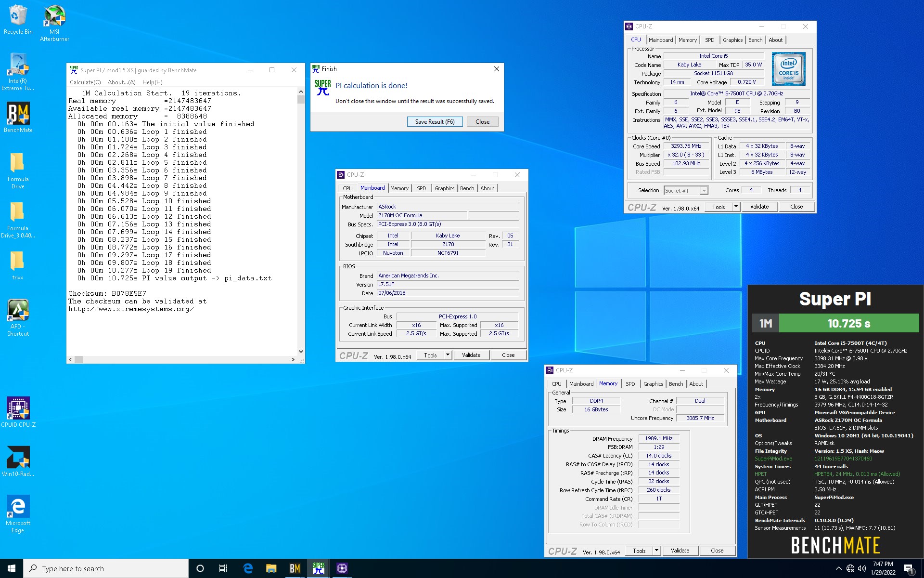Click Validate in Memory CPU-Z window
Screen dimensions: 924x578
(x=680, y=551)
